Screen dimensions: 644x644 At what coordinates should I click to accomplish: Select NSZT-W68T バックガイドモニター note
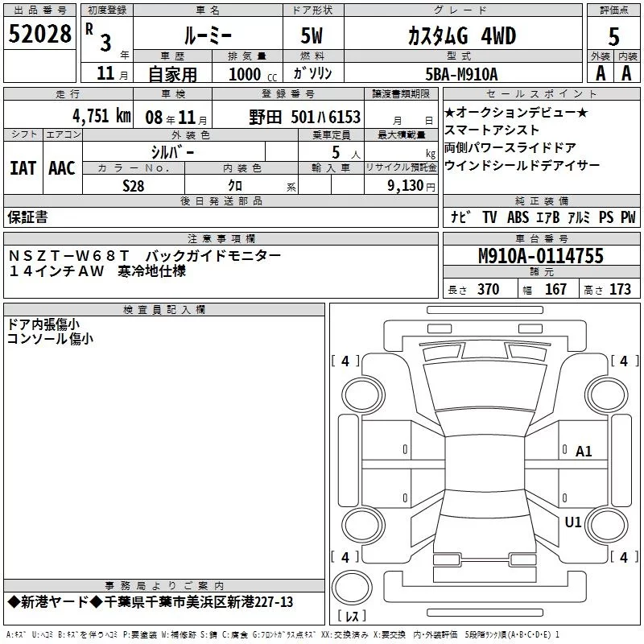[x=145, y=255]
